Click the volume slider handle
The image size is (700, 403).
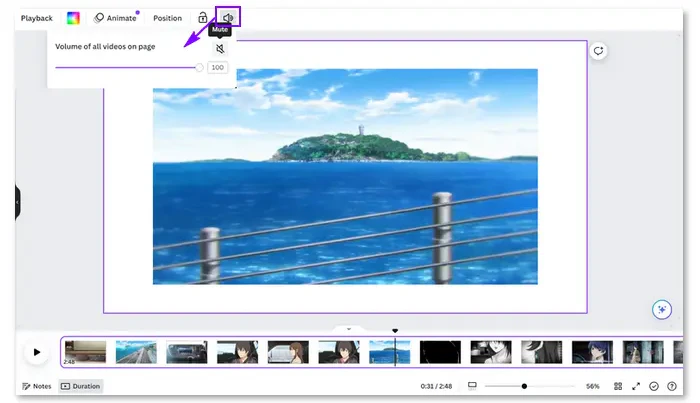pyautogui.click(x=199, y=67)
